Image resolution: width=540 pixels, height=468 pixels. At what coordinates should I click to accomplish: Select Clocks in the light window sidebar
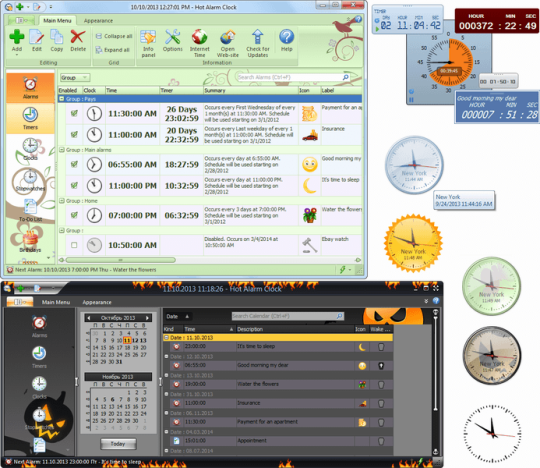30,149
